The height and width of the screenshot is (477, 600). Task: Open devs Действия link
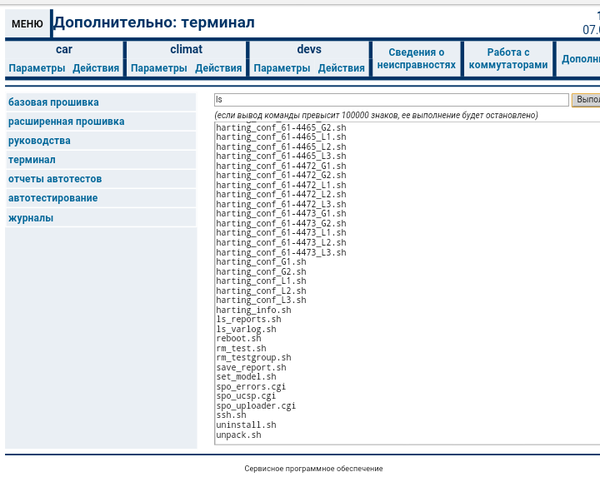(x=341, y=68)
